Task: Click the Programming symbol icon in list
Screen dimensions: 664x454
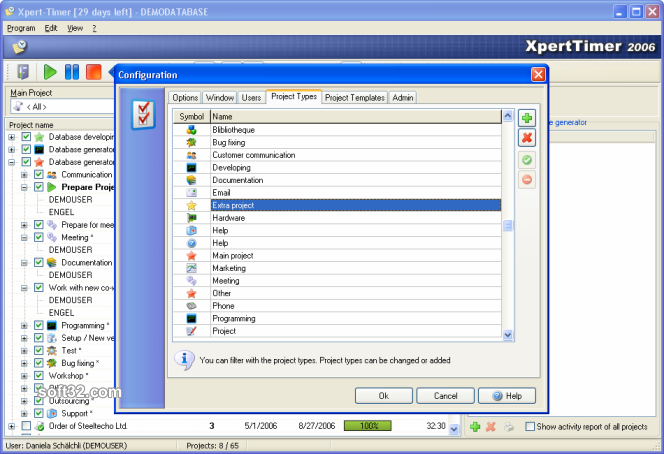Action: (191, 318)
